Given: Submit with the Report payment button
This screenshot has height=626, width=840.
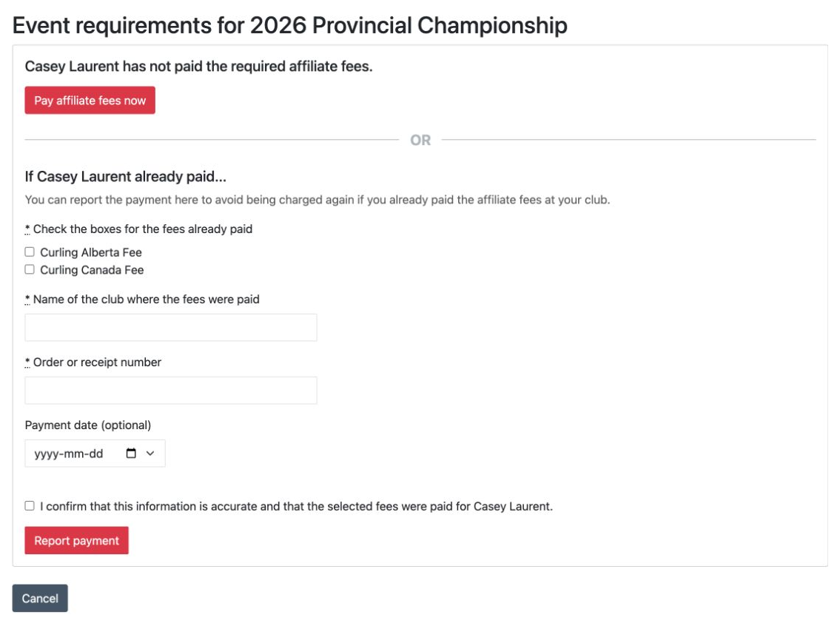Looking at the screenshot, I should pos(77,540).
